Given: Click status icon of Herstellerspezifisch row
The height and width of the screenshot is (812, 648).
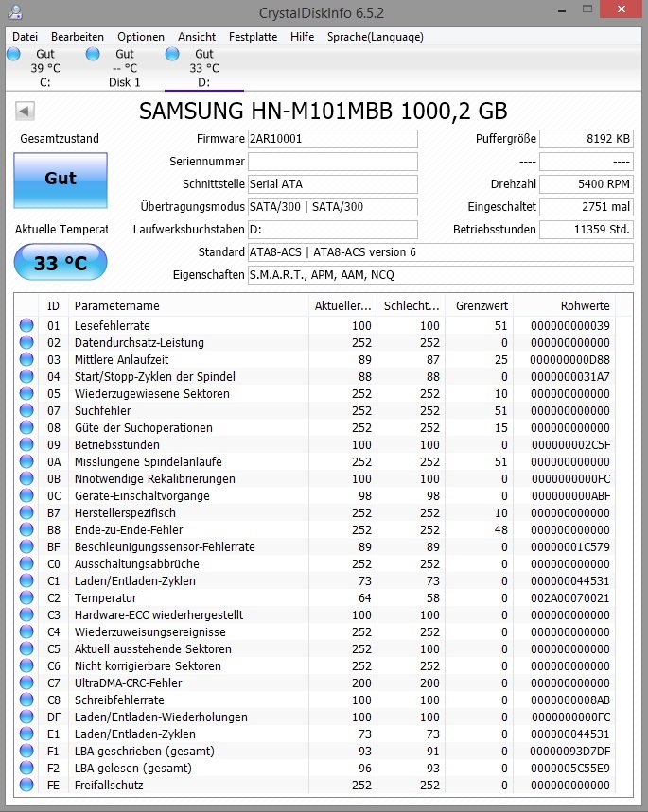Looking at the screenshot, I should [26, 512].
